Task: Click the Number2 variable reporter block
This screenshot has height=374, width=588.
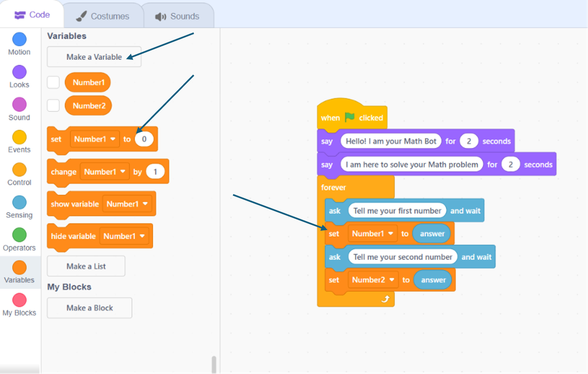Action: pyautogui.click(x=89, y=105)
